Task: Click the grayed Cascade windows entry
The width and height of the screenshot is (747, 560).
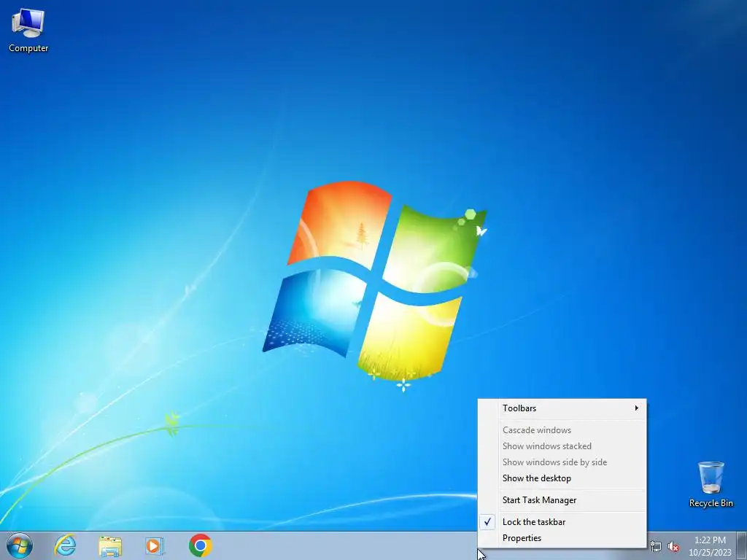Action: (562, 430)
